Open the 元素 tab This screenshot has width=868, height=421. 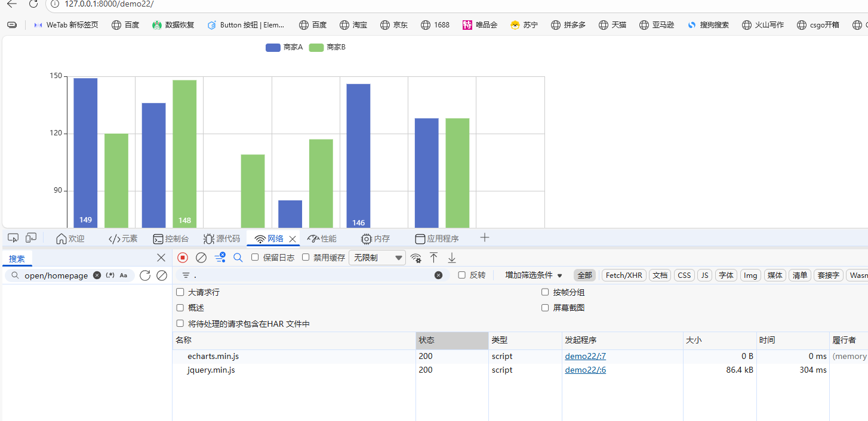click(x=123, y=239)
